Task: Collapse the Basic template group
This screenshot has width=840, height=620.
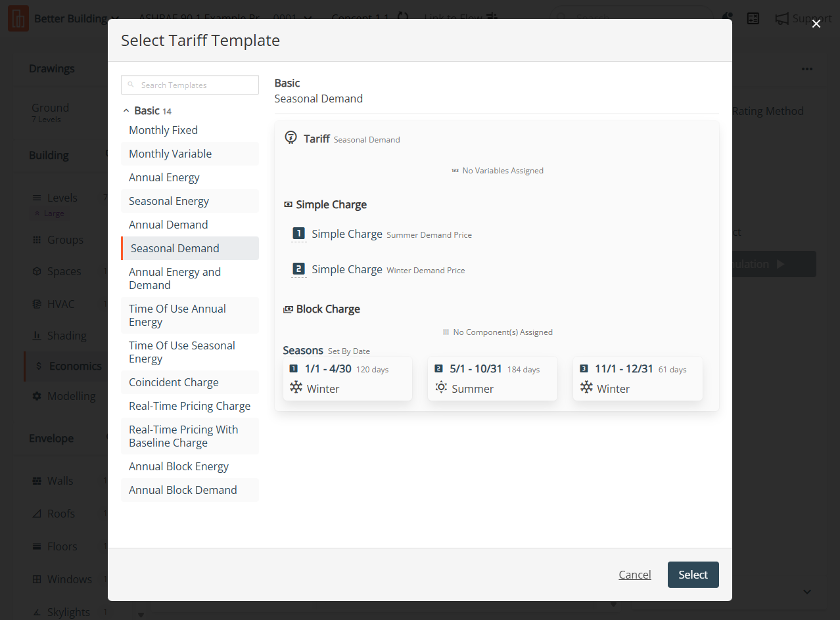Action: tap(126, 111)
